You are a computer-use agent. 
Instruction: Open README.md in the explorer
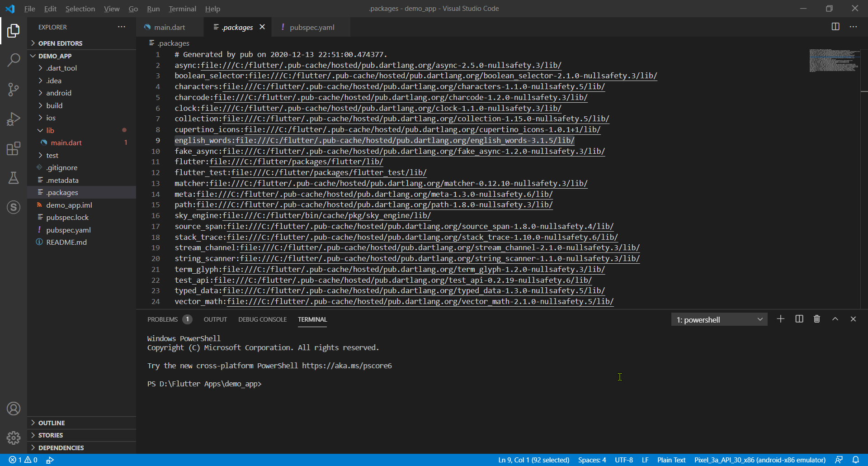(81, 242)
